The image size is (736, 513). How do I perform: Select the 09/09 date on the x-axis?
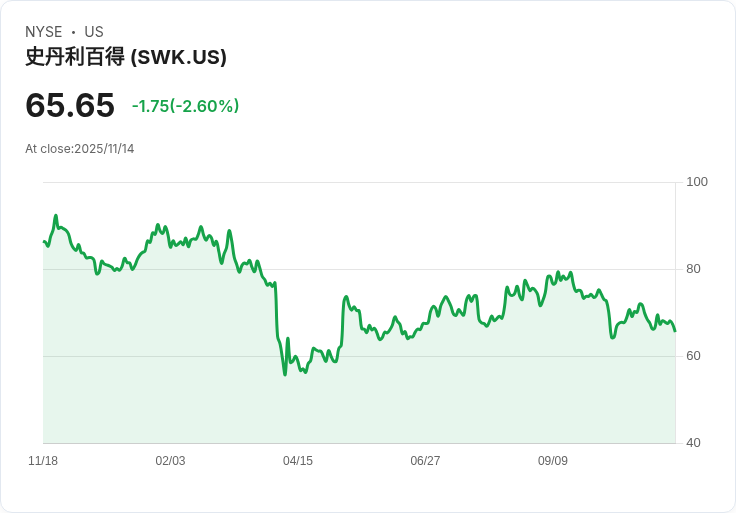point(553,461)
